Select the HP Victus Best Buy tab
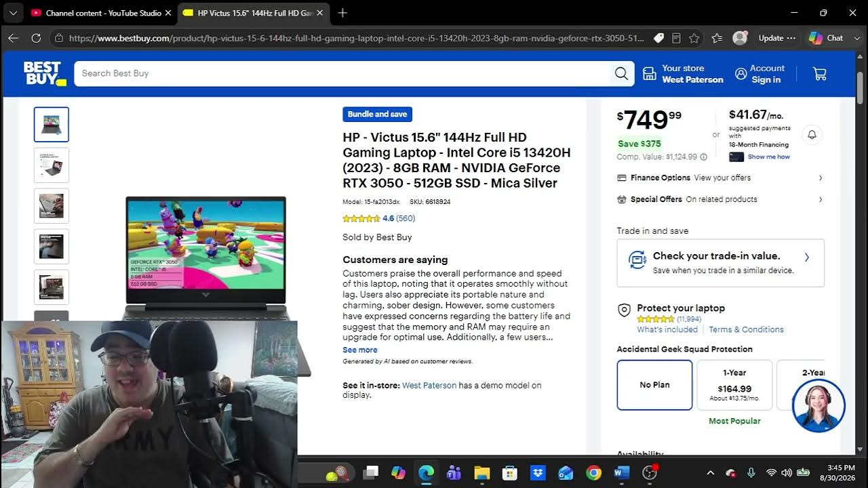868x488 pixels. (x=254, y=13)
